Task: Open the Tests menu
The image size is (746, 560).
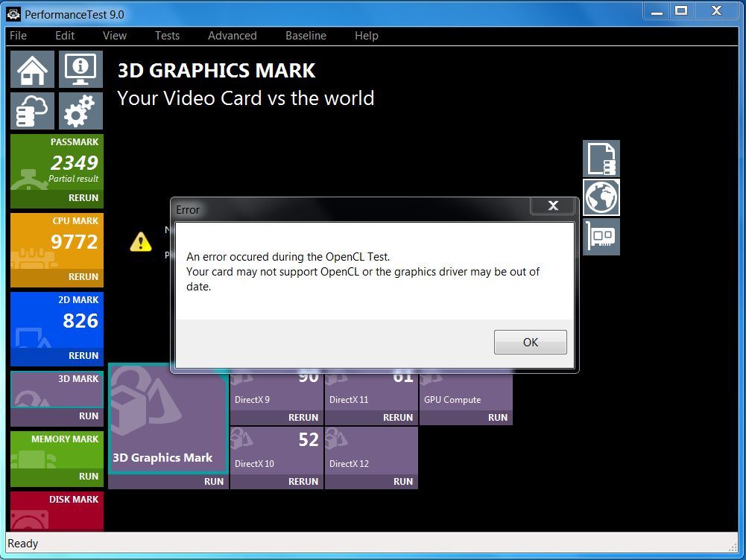Action: [167, 36]
